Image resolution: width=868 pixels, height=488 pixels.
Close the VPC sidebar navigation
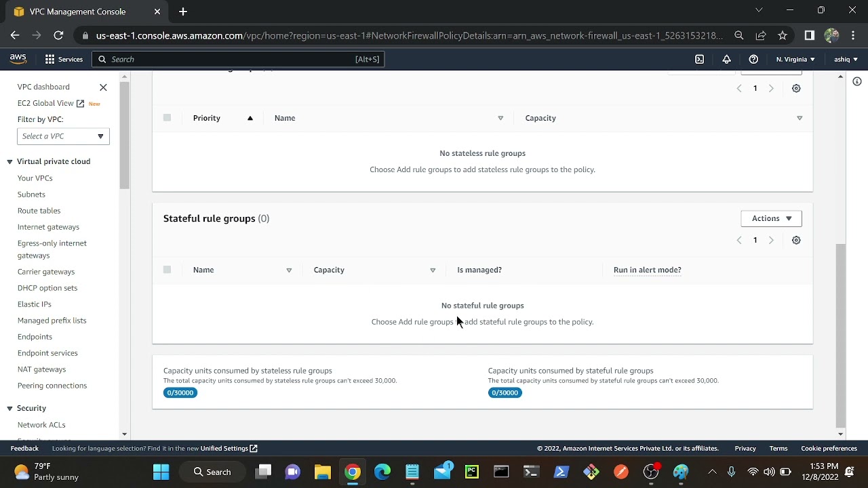(103, 87)
